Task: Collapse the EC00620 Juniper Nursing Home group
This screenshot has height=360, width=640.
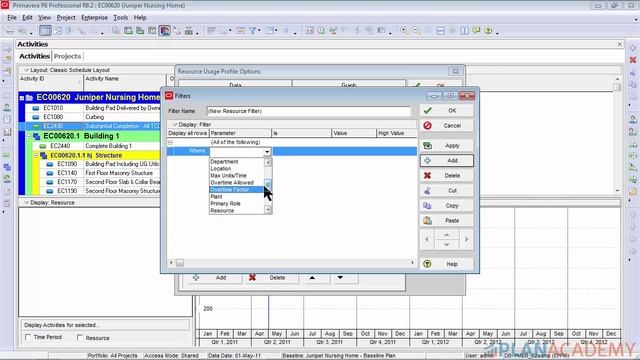Action: (x=22, y=98)
